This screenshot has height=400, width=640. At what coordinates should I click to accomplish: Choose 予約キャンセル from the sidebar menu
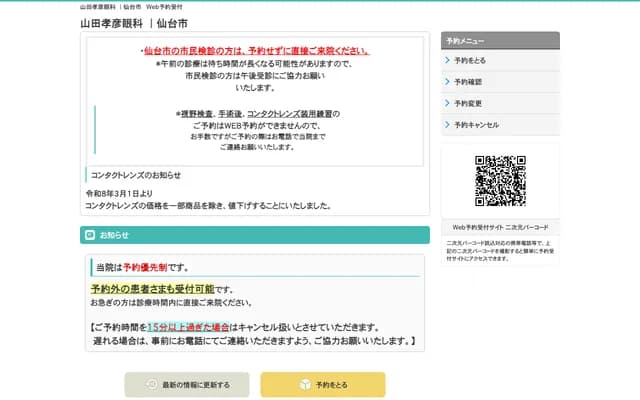(x=476, y=125)
